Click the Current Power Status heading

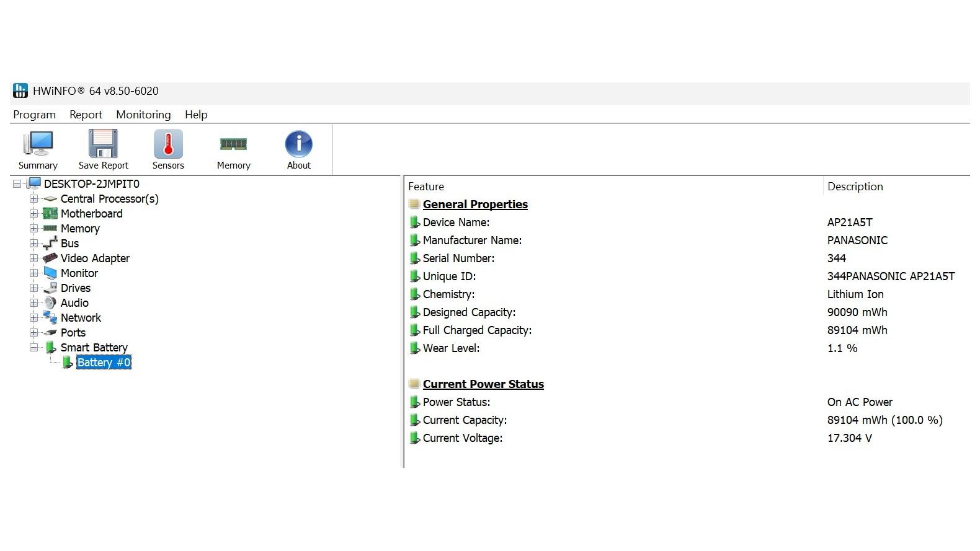[483, 384]
